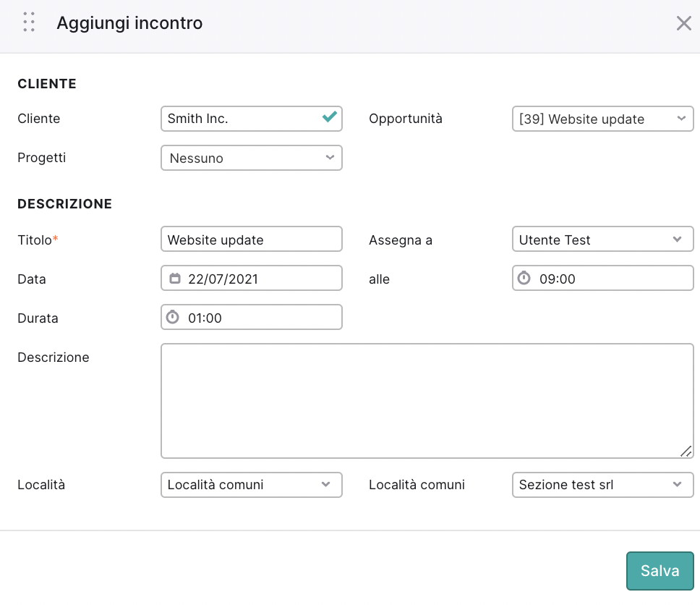Click the calendar icon in Data field

coord(175,279)
